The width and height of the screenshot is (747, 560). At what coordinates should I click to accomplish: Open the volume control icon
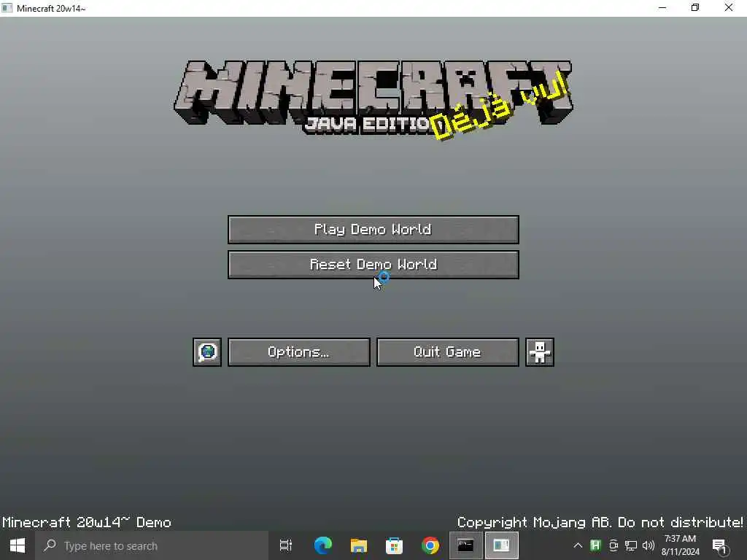point(649,545)
